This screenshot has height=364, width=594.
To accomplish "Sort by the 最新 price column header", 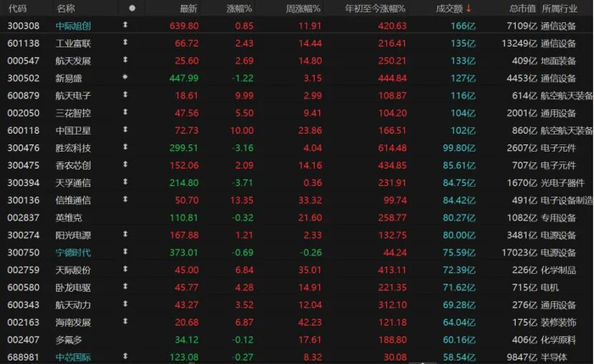I will [x=188, y=8].
